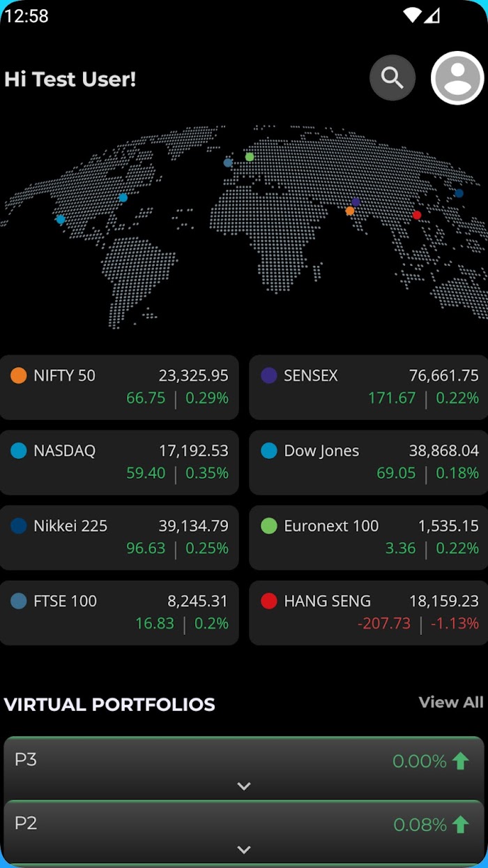The height and width of the screenshot is (868, 488).
Task: Check Wi-Fi status icon in status bar
Action: [412, 15]
